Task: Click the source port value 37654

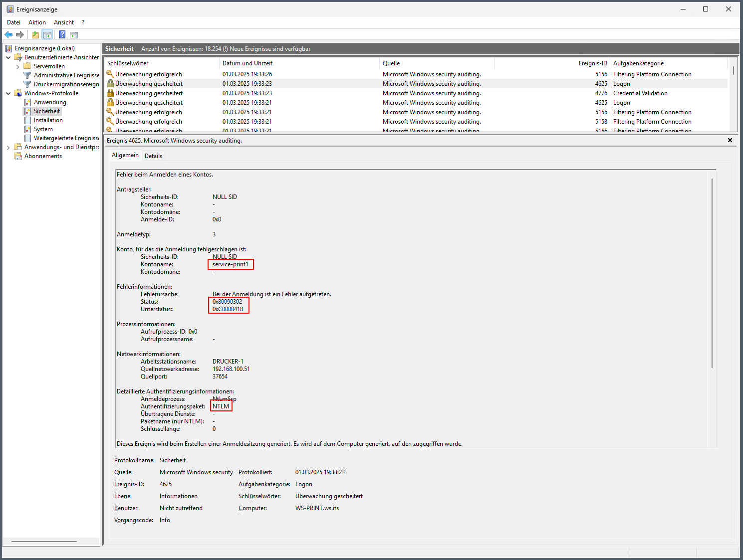Action: click(220, 376)
